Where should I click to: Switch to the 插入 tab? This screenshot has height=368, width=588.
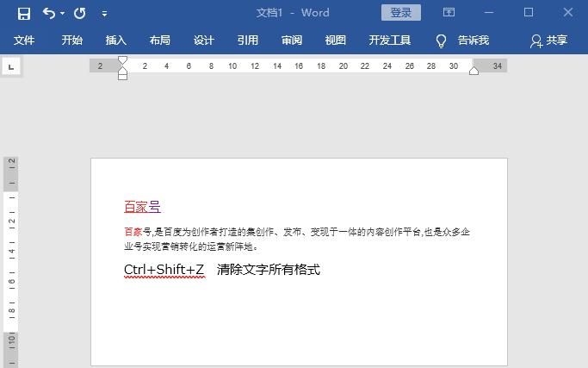click(116, 41)
